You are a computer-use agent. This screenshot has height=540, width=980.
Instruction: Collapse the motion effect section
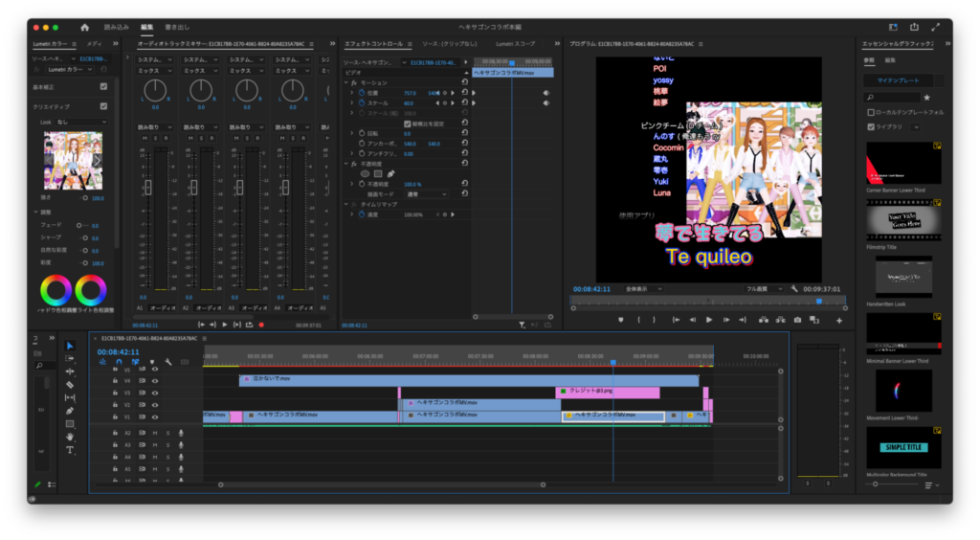click(346, 82)
